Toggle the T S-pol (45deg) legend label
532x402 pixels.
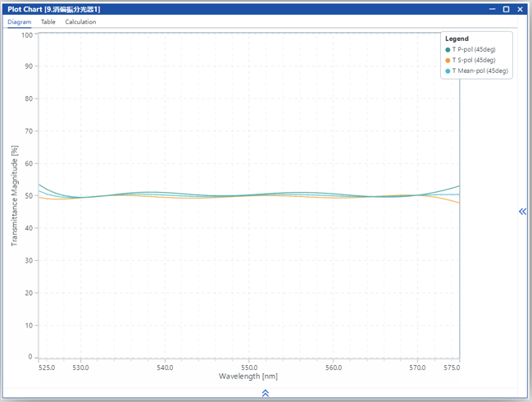[474, 60]
